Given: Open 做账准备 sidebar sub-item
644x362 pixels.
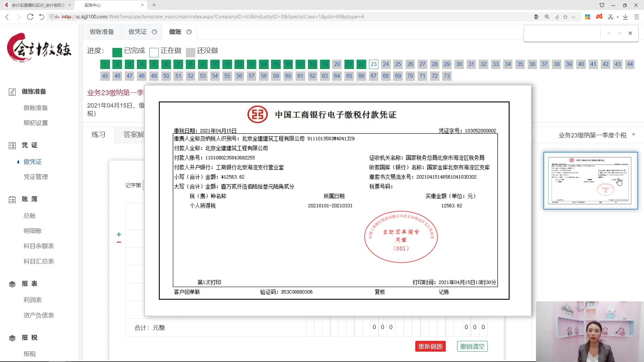Looking at the screenshot, I should [36, 108].
